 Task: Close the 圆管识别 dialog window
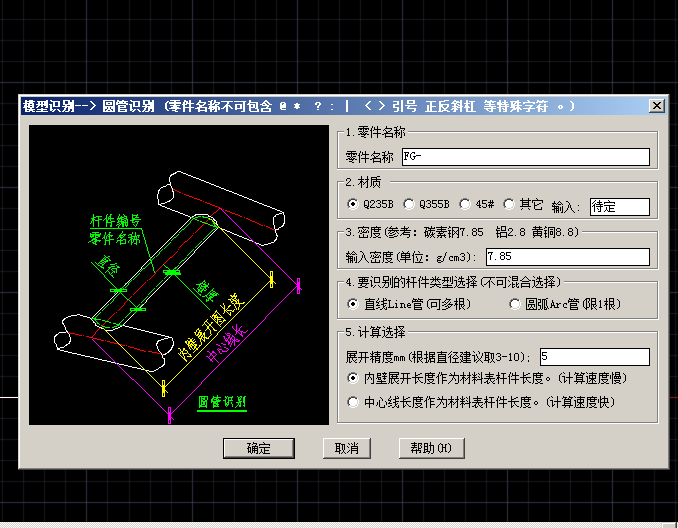pos(656,106)
